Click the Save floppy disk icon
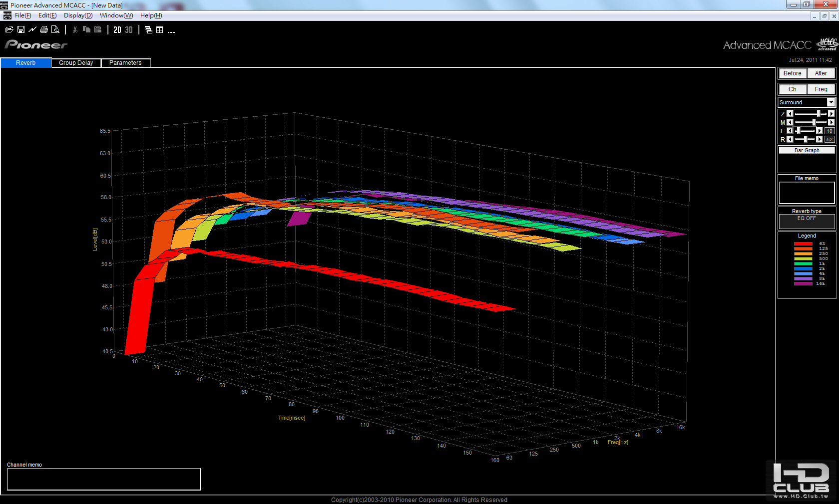The height and width of the screenshot is (504, 839). tap(21, 30)
